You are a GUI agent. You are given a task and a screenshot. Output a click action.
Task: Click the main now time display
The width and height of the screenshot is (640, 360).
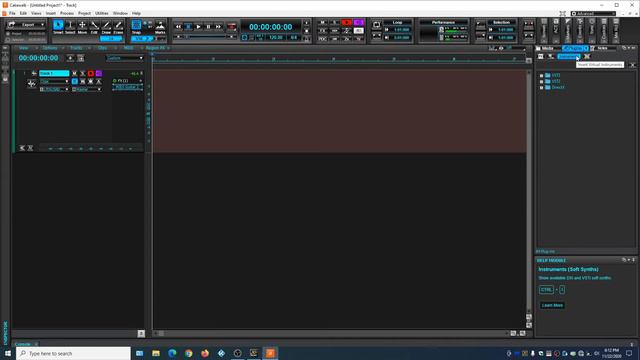[x=271, y=27]
